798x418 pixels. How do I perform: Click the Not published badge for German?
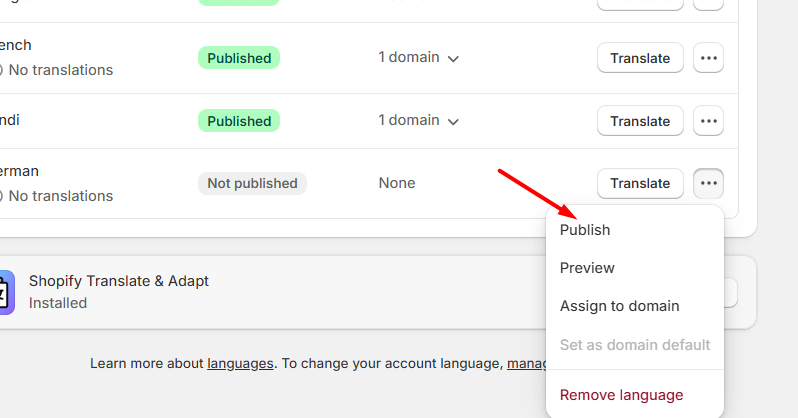pos(252,183)
